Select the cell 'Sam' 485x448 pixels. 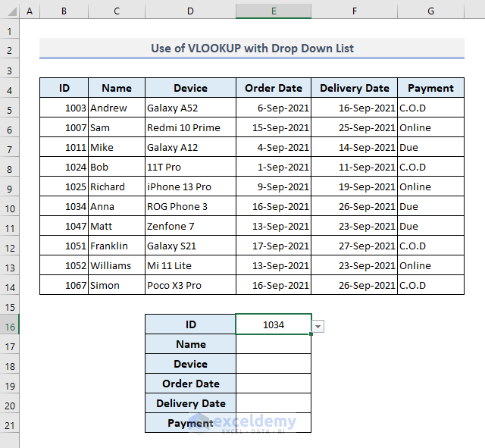pyautogui.click(x=117, y=127)
